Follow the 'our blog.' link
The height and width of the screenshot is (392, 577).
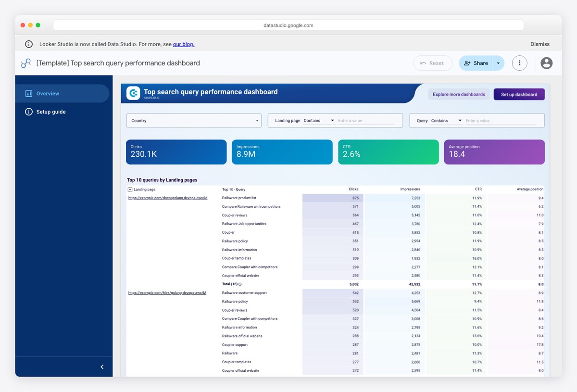coord(184,44)
